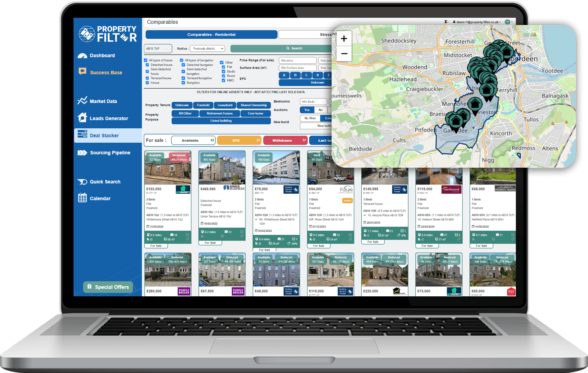The width and height of the screenshot is (588, 373).
Task: Toggle Retirement homes purpose button
Action: click(219, 113)
